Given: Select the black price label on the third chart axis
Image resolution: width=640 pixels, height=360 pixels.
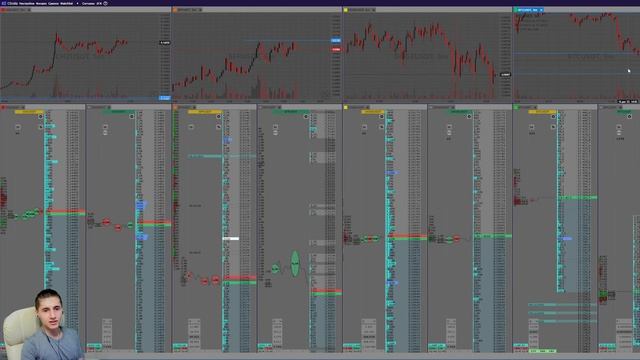Looking at the screenshot, I should coord(505,74).
